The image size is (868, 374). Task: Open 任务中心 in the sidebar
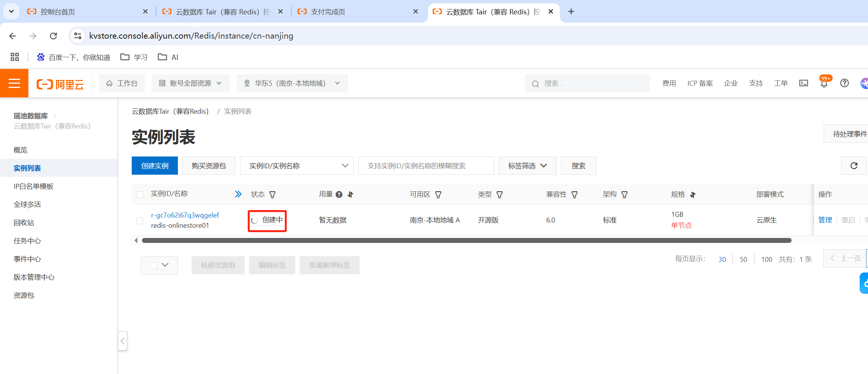click(27, 241)
